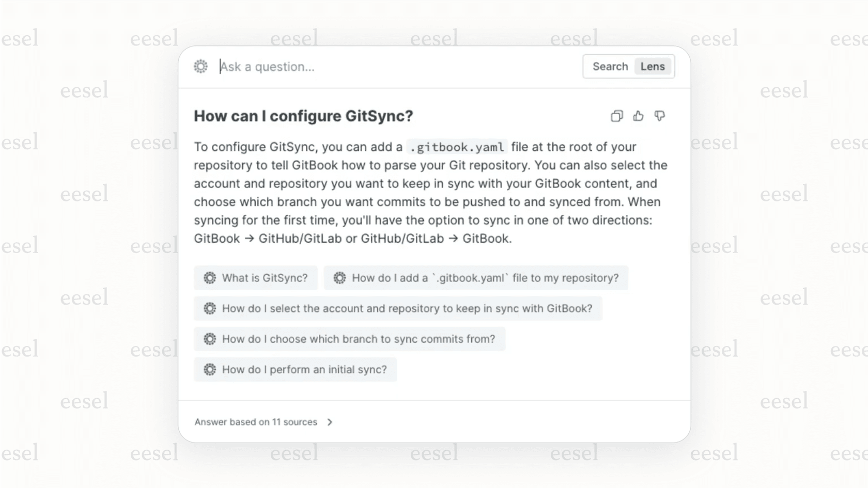The height and width of the screenshot is (488, 868).
Task: Switch the mode toggle to Search
Action: click(610, 66)
